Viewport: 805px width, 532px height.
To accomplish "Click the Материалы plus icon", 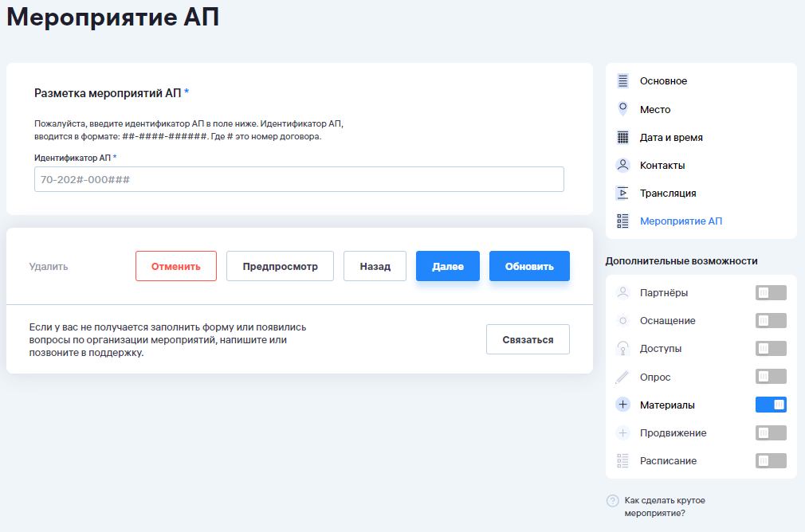I will (x=622, y=405).
